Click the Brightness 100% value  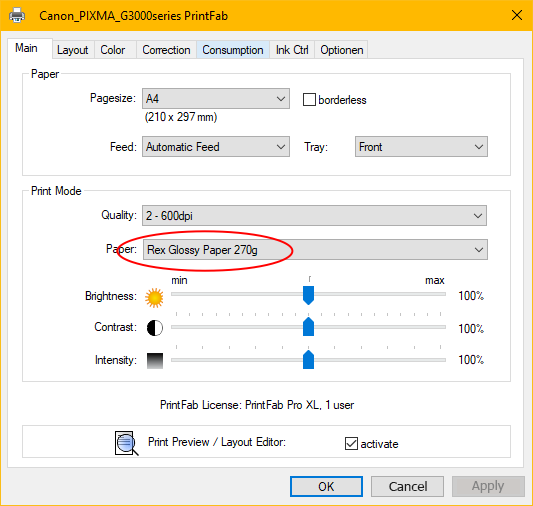tap(471, 296)
